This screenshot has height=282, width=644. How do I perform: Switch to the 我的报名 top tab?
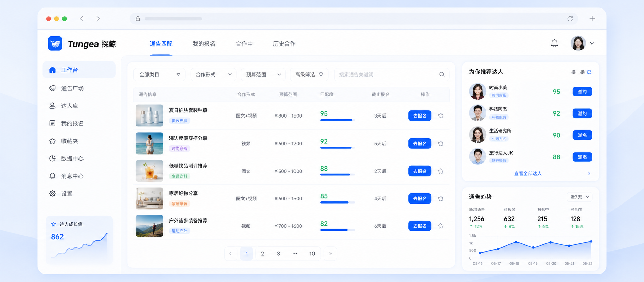click(204, 43)
